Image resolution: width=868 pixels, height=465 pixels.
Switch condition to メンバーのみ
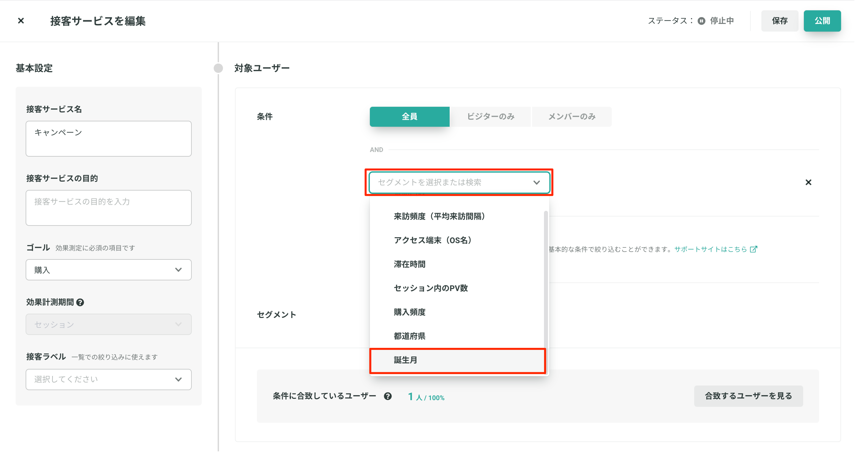[x=572, y=117]
